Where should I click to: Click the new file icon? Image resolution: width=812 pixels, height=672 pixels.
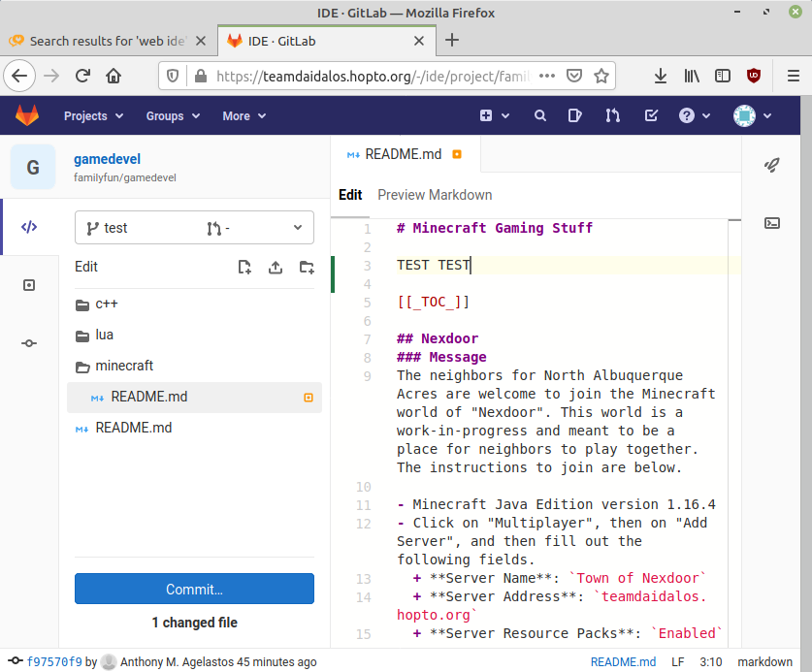coord(244,267)
